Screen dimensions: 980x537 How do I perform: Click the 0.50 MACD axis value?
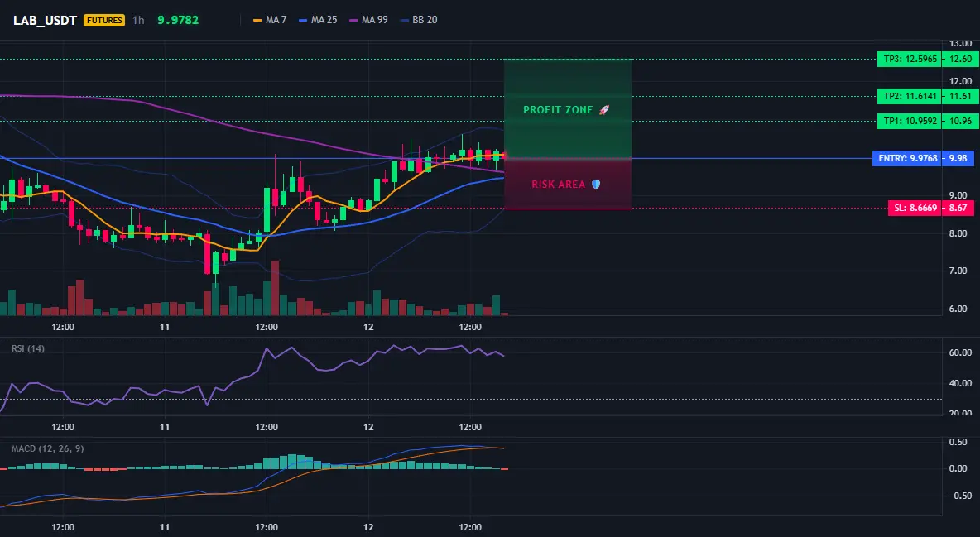(958, 442)
